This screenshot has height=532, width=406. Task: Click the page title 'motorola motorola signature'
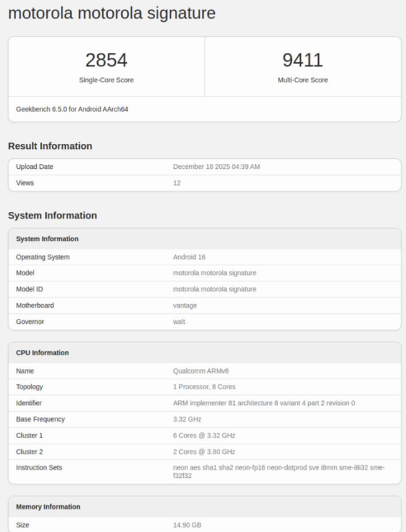[111, 13]
